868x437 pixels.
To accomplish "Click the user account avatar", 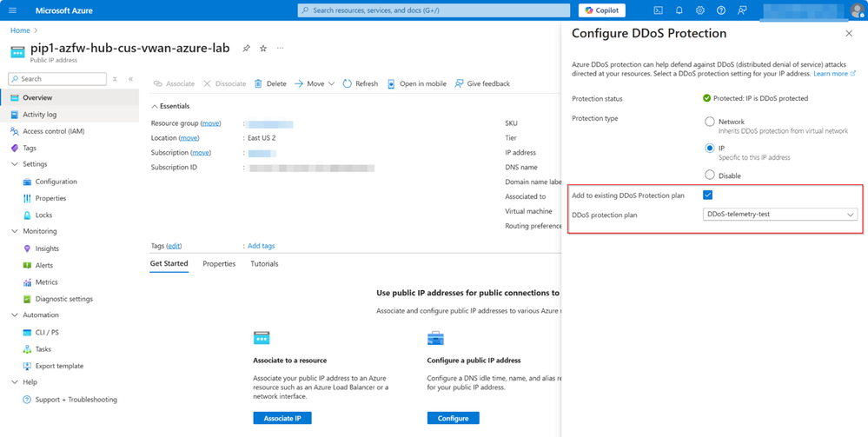I will click(x=857, y=10).
